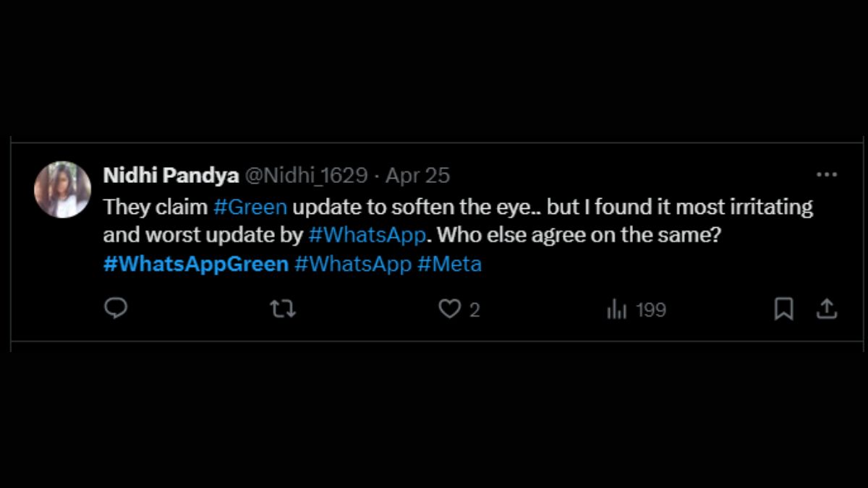Repost the tweet using the retweet icon
The width and height of the screenshot is (868, 488).
(x=282, y=309)
